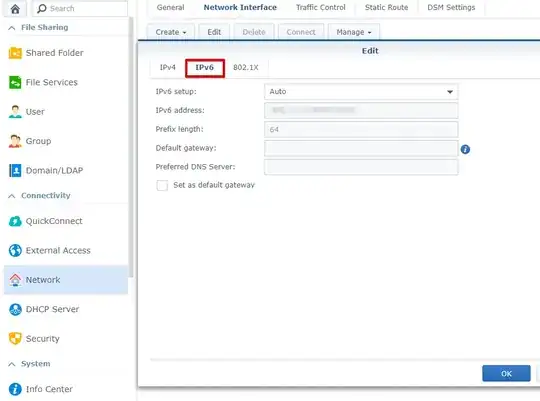
Task: Open DHCP Server text label
Action: point(52,309)
